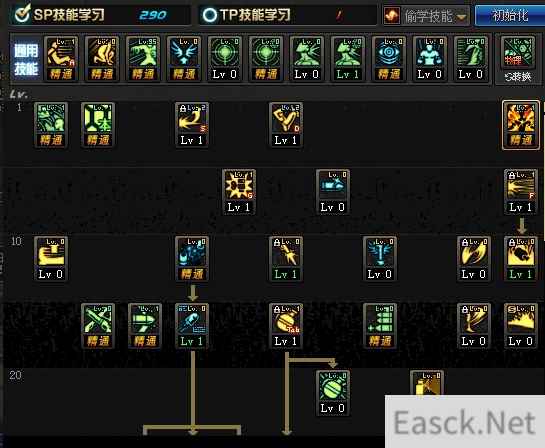
Task: Select the yellow hand skill at level 10
Action: click(x=51, y=259)
